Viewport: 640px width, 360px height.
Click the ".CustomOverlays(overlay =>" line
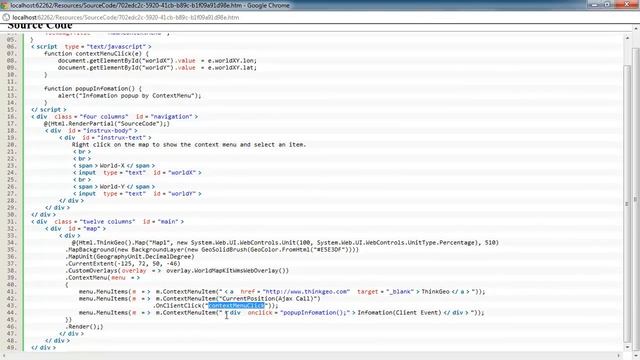[x=177, y=271]
